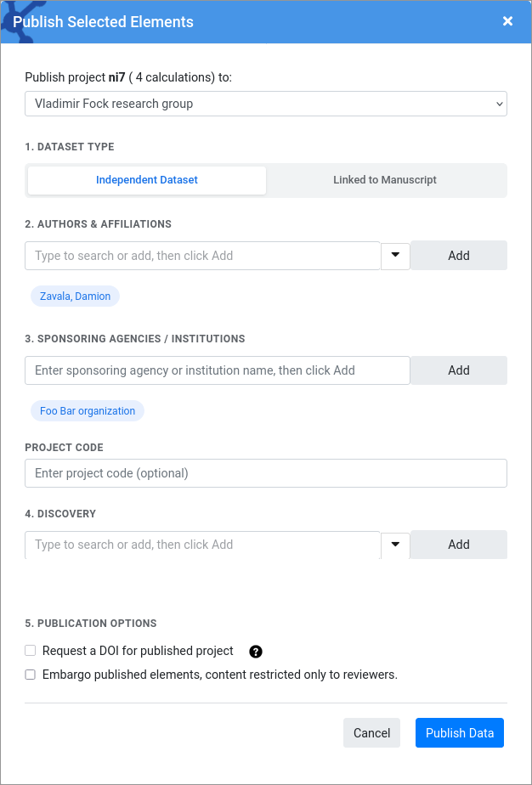Enable 'Request a DOI for published project'
The image size is (532, 785).
(30, 650)
